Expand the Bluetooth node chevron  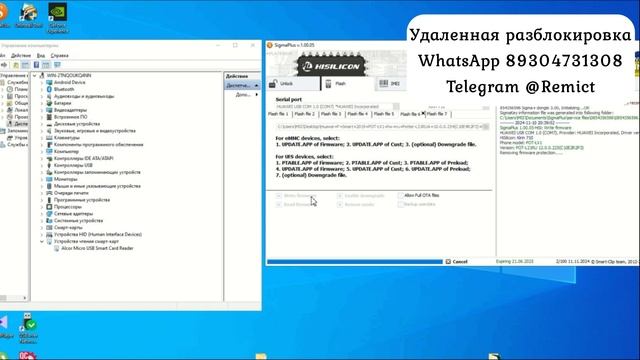[42, 89]
